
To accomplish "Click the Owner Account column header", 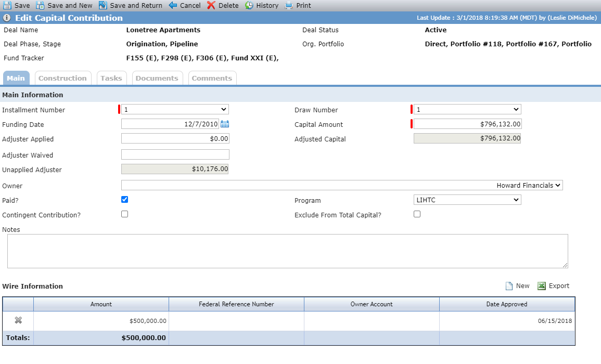I will pos(372,304).
